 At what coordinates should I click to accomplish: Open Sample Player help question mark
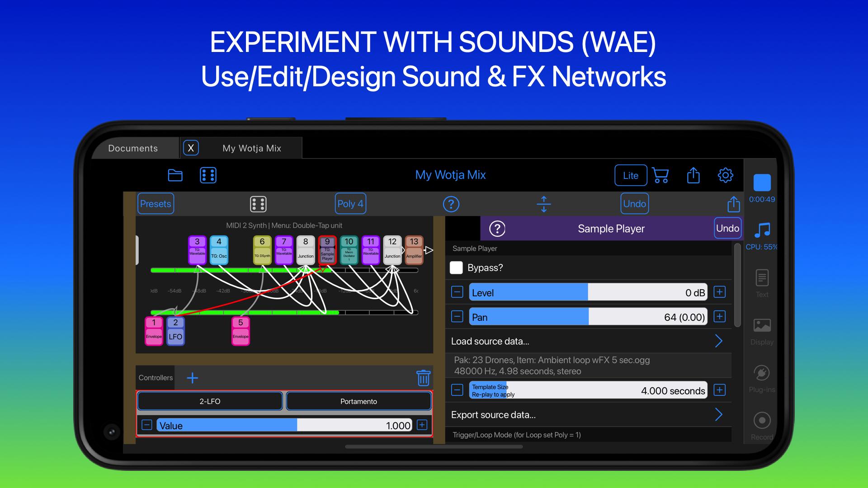coord(497,229)
